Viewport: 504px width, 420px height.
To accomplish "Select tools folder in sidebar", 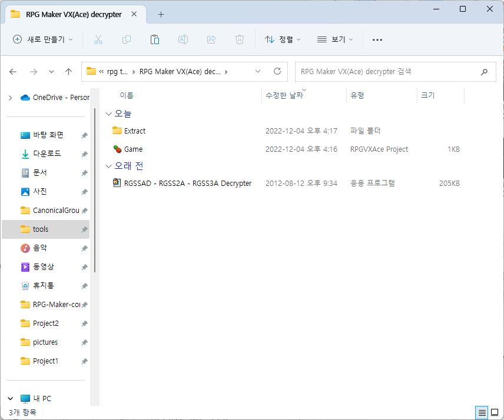I will coord(46,229).
